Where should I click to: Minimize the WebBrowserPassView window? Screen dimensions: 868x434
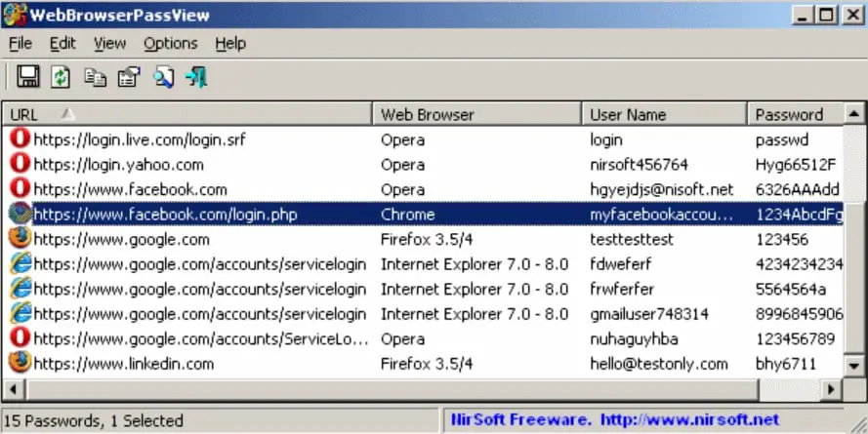point(803,15)
